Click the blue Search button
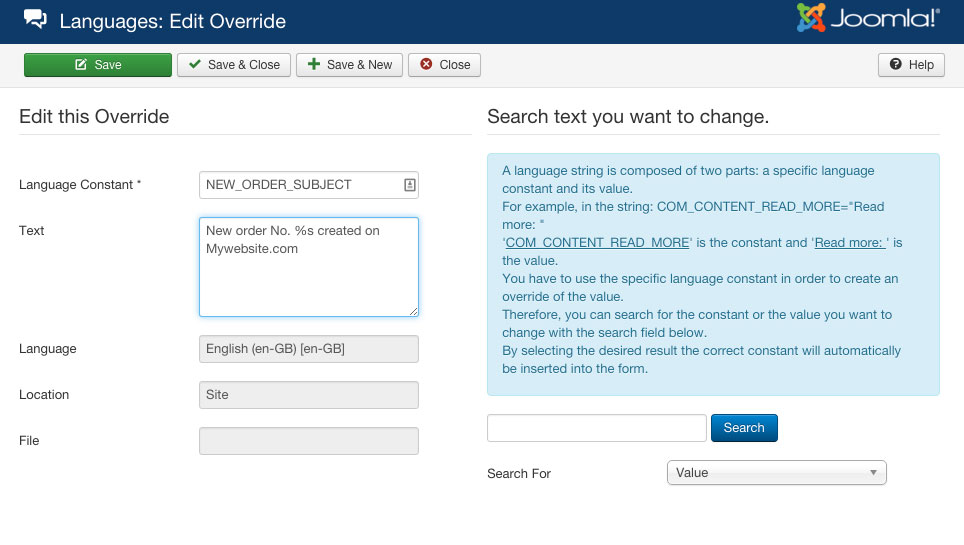 744,428
